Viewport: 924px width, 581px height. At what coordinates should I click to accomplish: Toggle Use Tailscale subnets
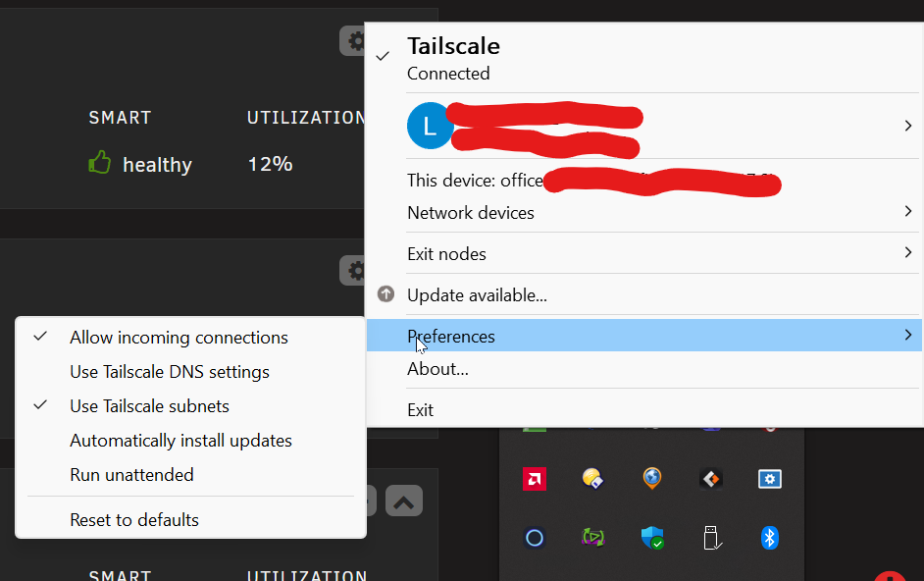tap(190, 405)
